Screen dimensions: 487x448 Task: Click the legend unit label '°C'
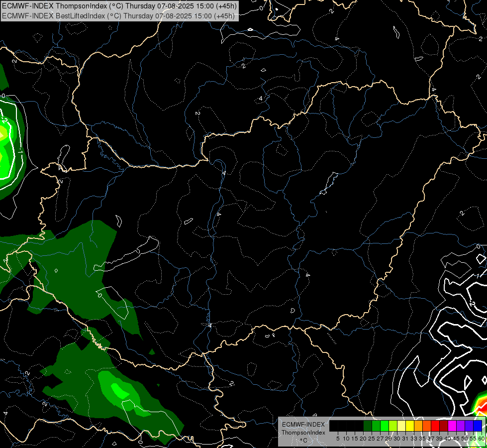click(304, 441)
